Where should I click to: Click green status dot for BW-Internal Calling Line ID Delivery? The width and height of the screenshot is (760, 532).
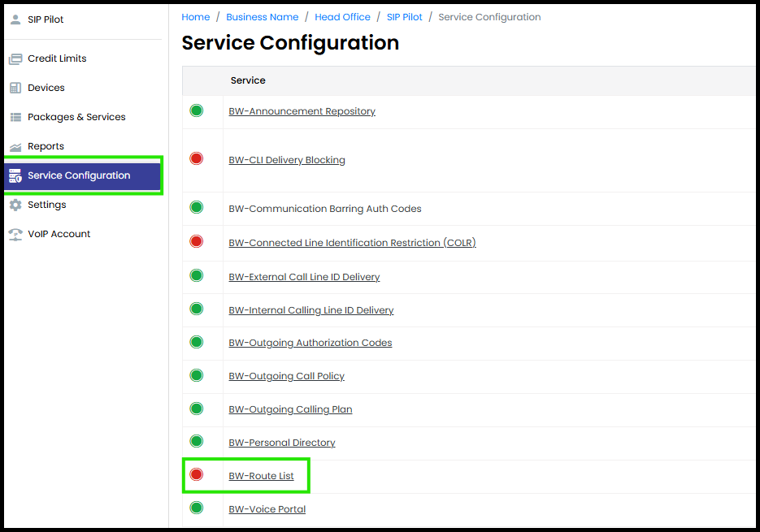[x=197, y=309]
